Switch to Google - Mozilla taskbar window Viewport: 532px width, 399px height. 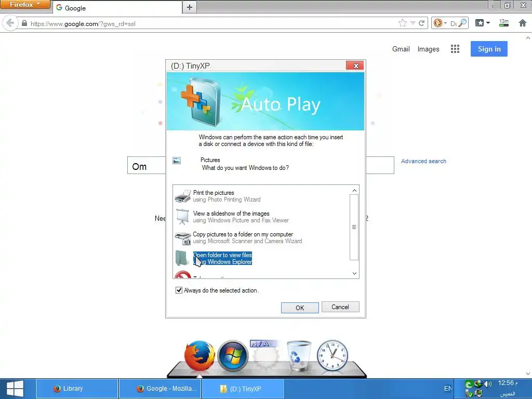(x=160, y=389)
